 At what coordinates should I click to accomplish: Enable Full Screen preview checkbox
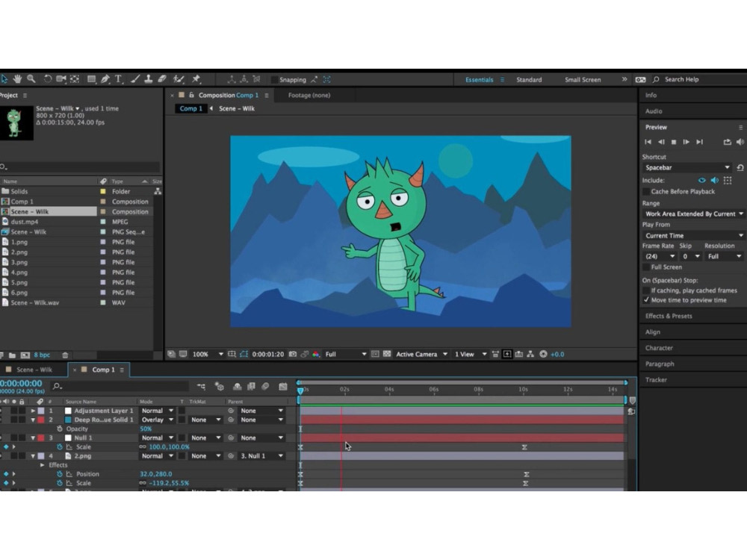point(646,267)
